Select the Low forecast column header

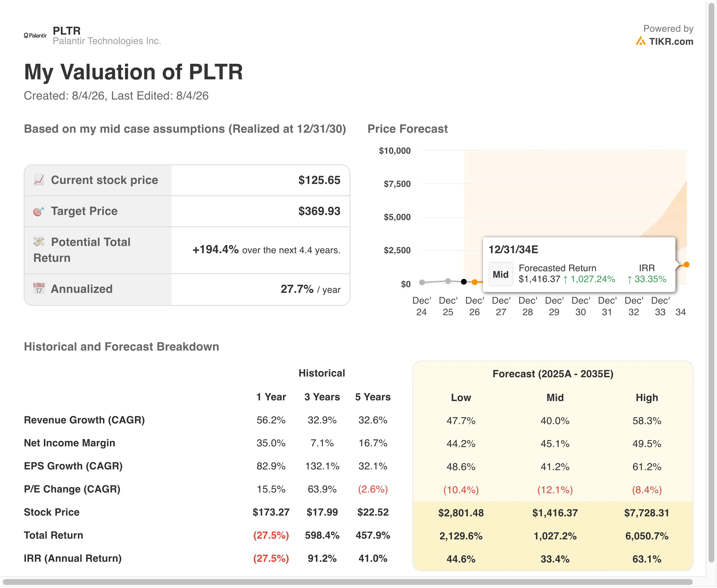tap(461, 397)
